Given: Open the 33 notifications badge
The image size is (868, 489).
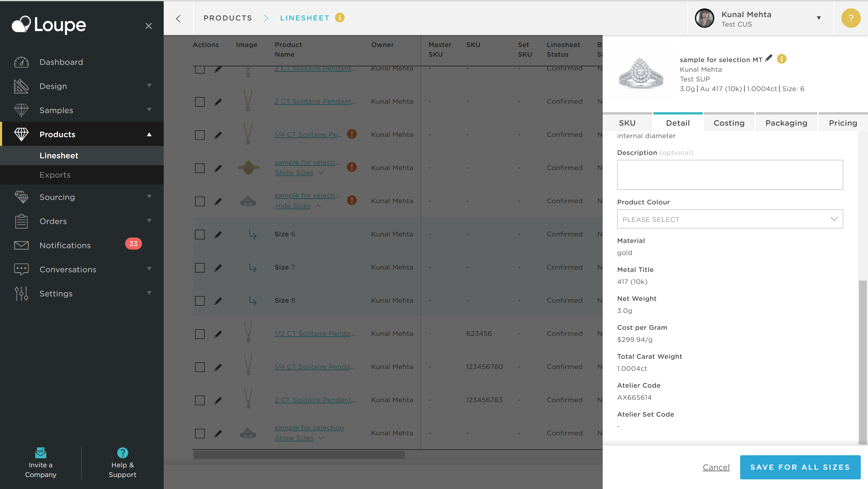Looking at the screenshot, I should pos(134,244).
